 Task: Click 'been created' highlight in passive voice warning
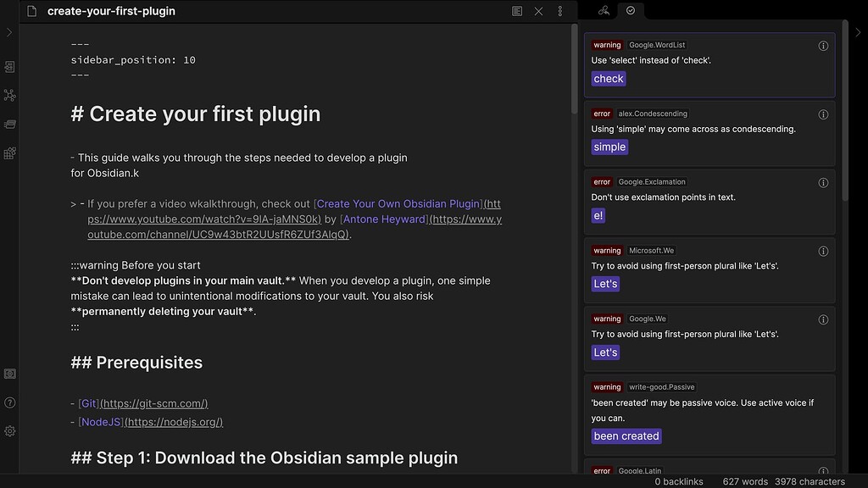(626, 435)
